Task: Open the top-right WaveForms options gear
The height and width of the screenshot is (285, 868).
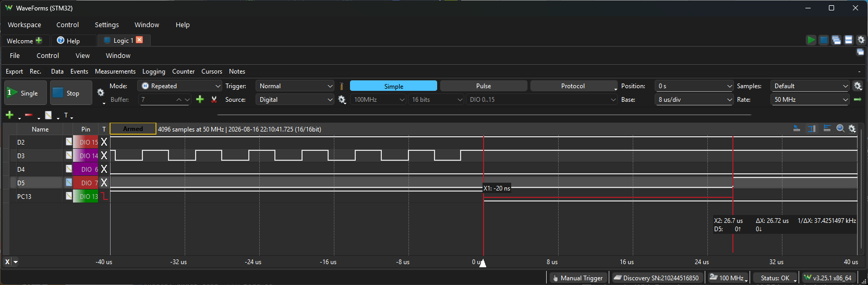Action: click(861, 40)
